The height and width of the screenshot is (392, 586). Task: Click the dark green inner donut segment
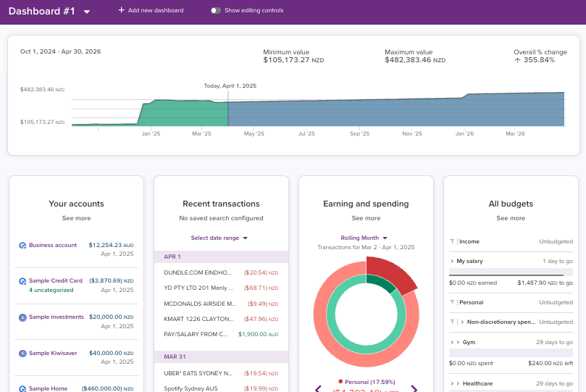[x=380, y=283]
